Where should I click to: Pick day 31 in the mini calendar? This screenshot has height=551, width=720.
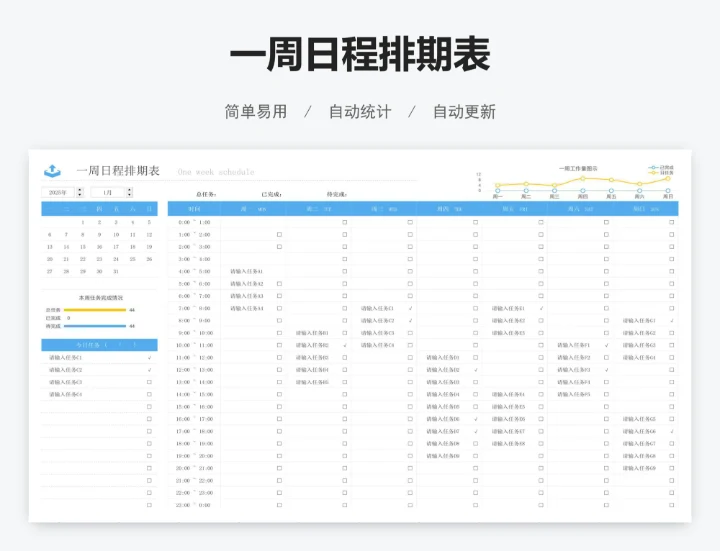point(116,272)
